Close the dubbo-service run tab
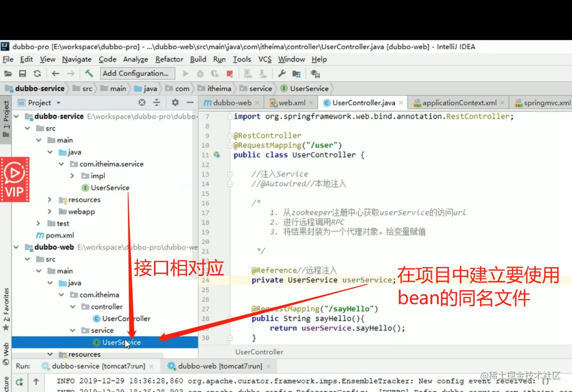The width and height of the screenshot is (572, 392). pos(152,366)
